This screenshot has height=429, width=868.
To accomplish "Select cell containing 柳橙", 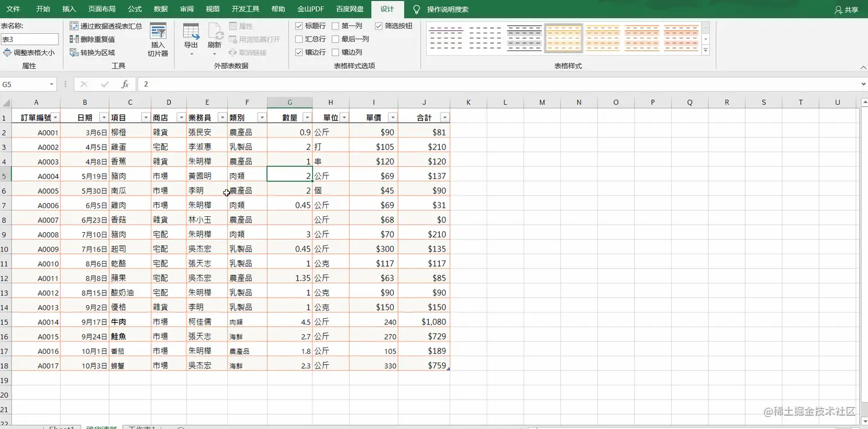I will [x=130, y=132].
